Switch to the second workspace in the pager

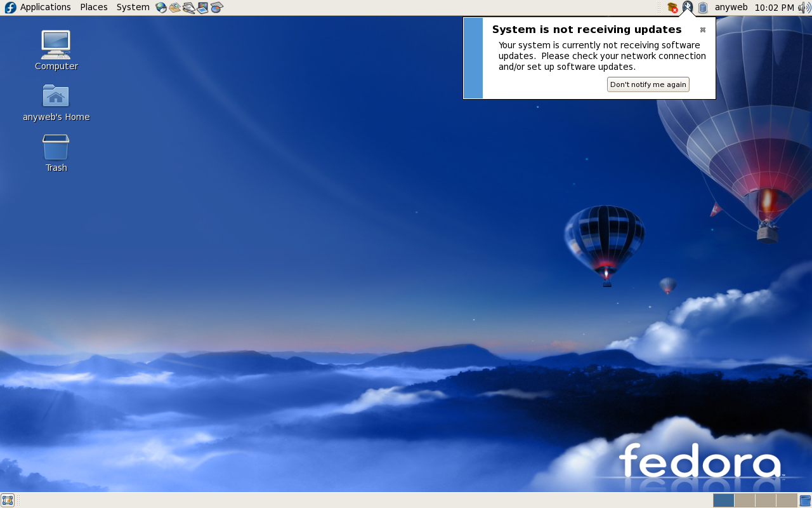(x=744, y=500)
